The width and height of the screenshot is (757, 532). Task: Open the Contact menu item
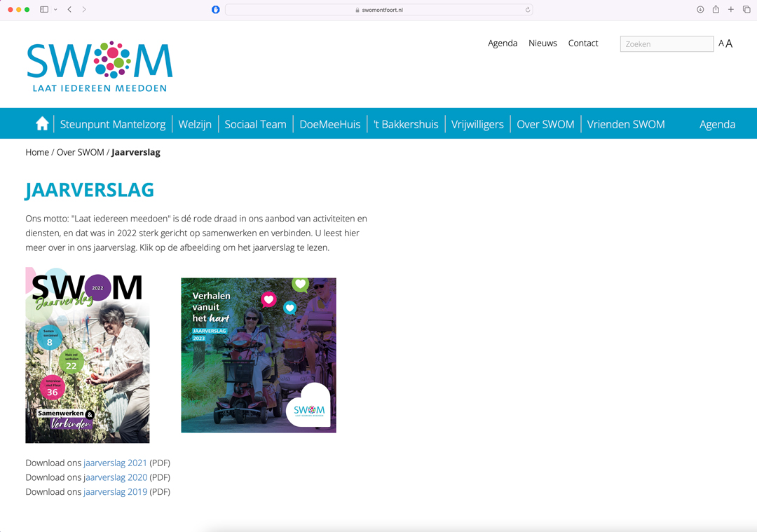pos(582,43)
